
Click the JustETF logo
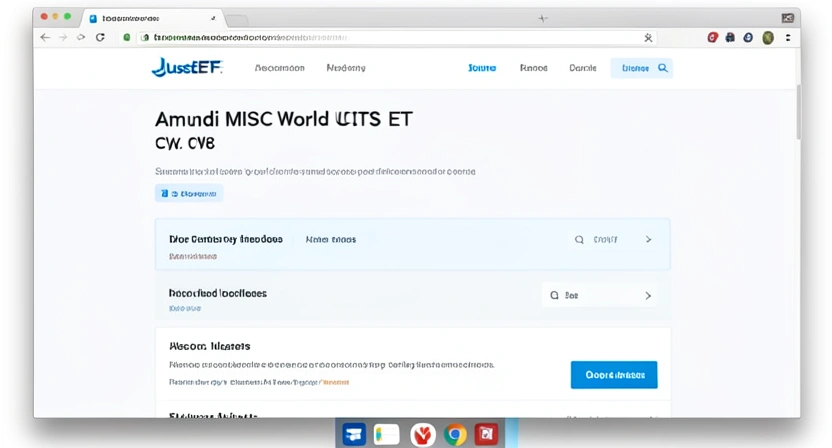pos(187,67)
